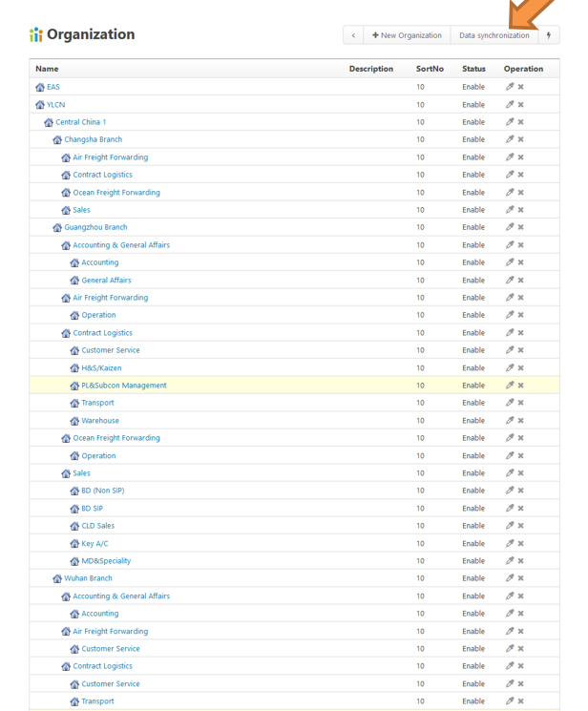
Task: Delete PL&Subcon Management row
Action: pos(521,385)
